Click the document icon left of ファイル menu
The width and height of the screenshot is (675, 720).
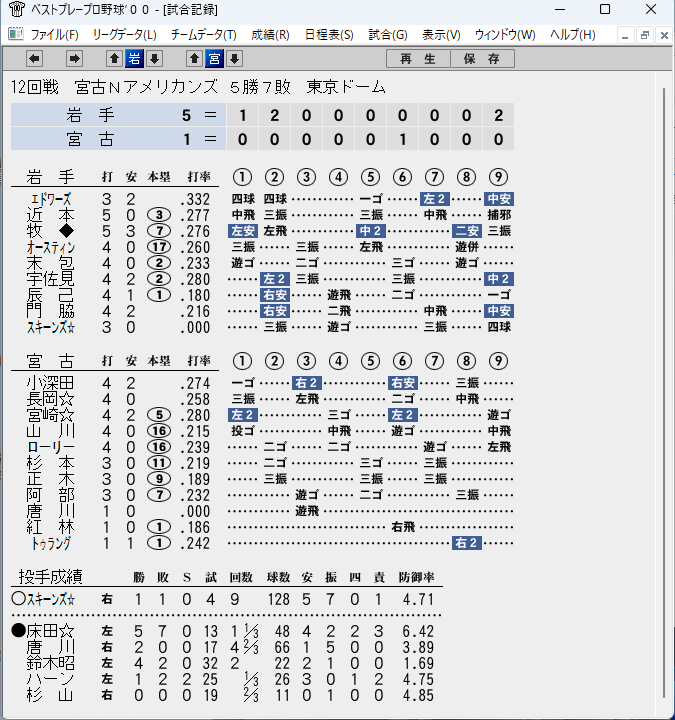coord(16,34)
